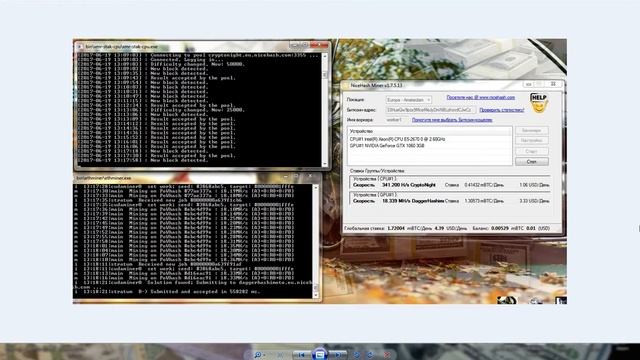
Task: Select GPU#1 NVIDIA GeForce GTX 1060 3GB row
Action: click(x=387, y=145)
